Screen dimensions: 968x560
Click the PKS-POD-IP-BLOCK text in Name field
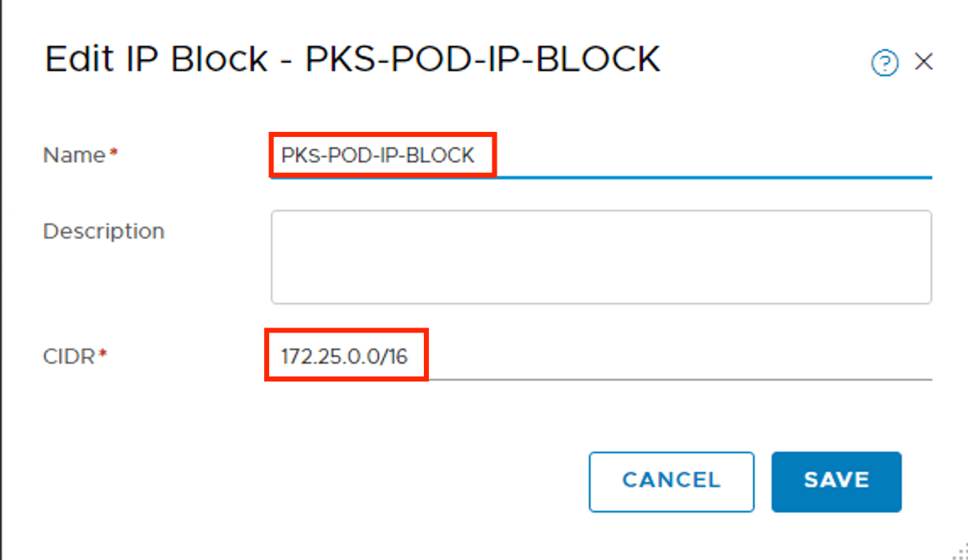point(378,156)
